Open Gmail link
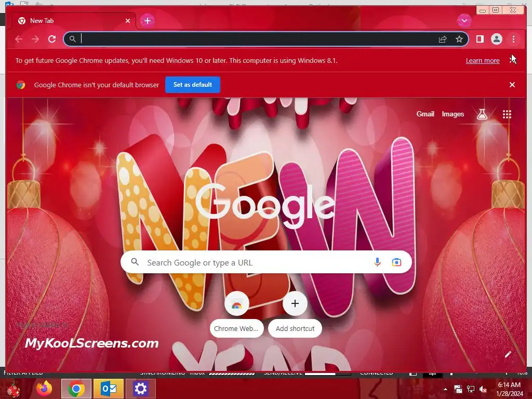Screen dimensions: 532x399 (425, 114)
